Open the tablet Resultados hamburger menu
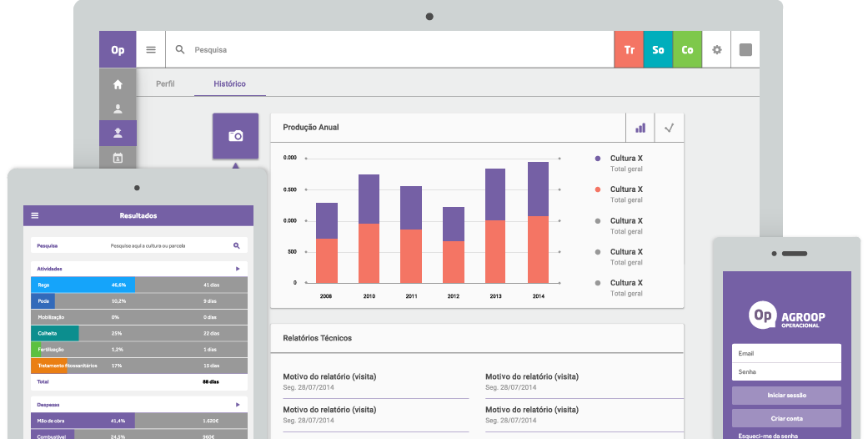The height and width of the screenshot is (439, 868). [35, 215]
